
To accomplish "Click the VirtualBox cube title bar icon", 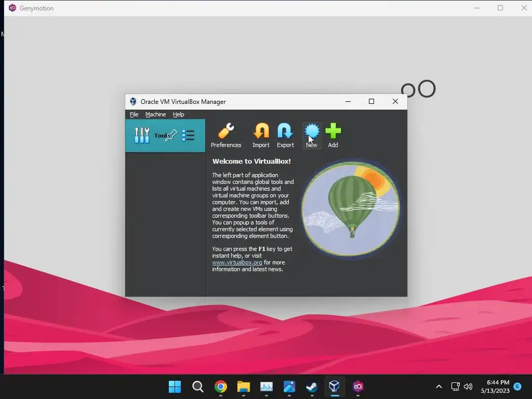I will click(x=133, y=101).
